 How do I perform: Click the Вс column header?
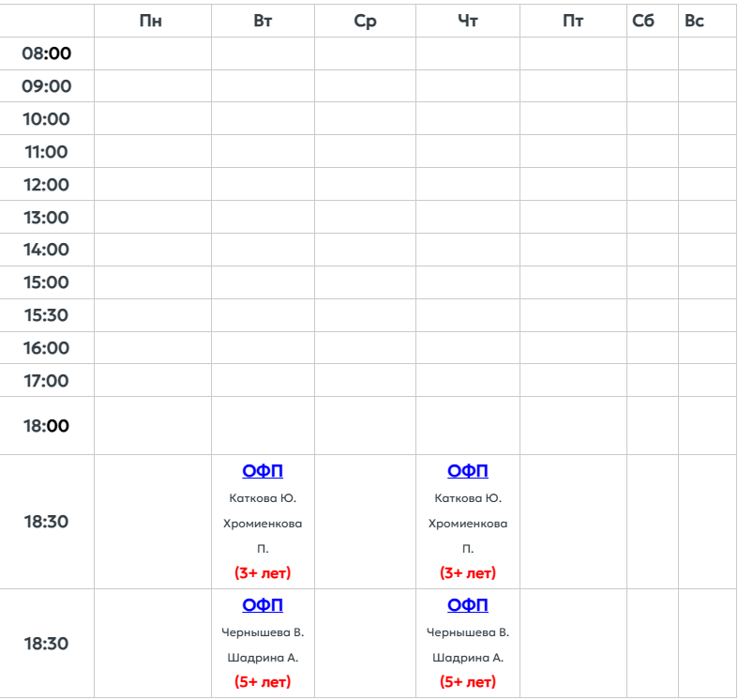click(x=694, y=21)
